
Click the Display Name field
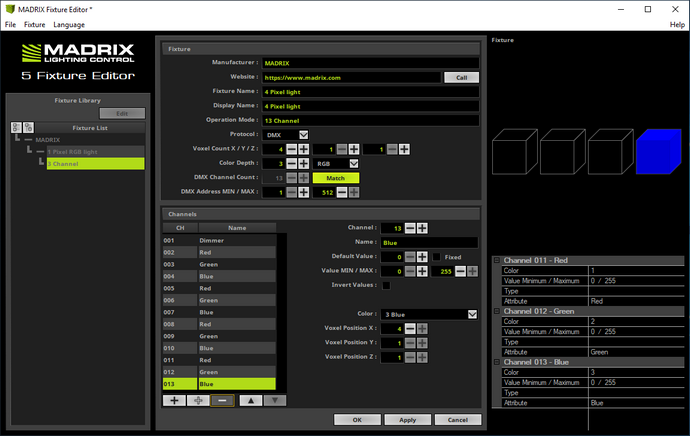[x=371, y=106]
